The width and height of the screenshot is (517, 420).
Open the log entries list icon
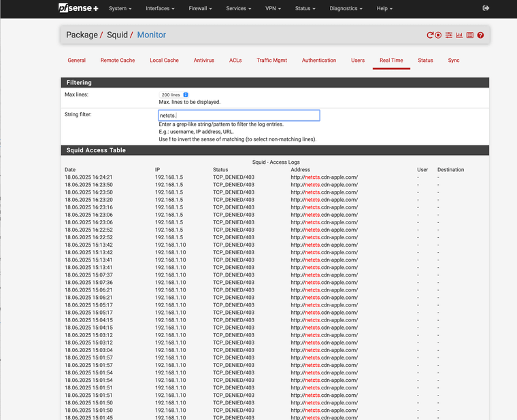click(x=470, y=35)
